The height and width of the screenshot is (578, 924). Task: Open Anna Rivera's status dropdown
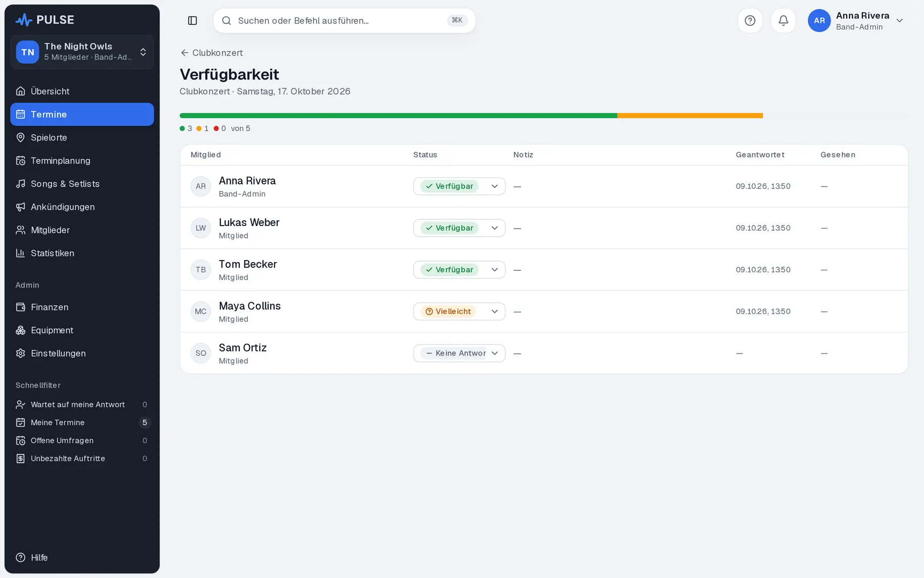[x=459, y=186]
